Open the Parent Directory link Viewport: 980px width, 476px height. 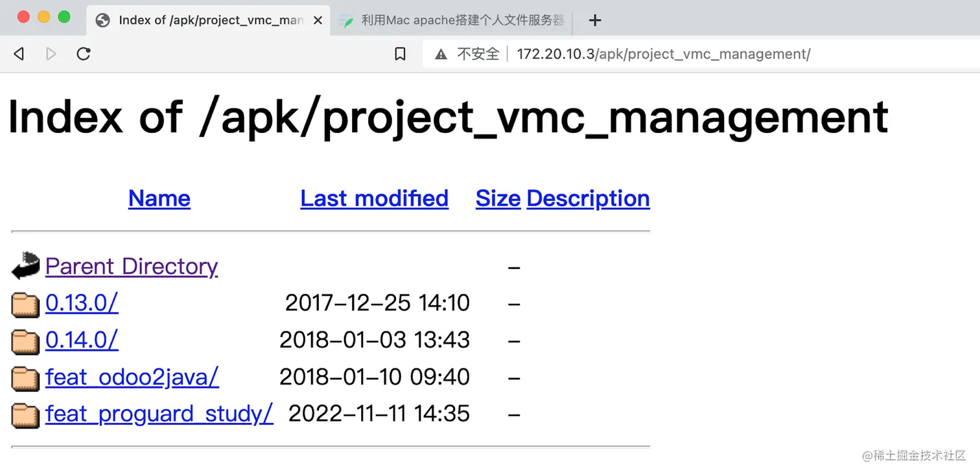(132, 267)
